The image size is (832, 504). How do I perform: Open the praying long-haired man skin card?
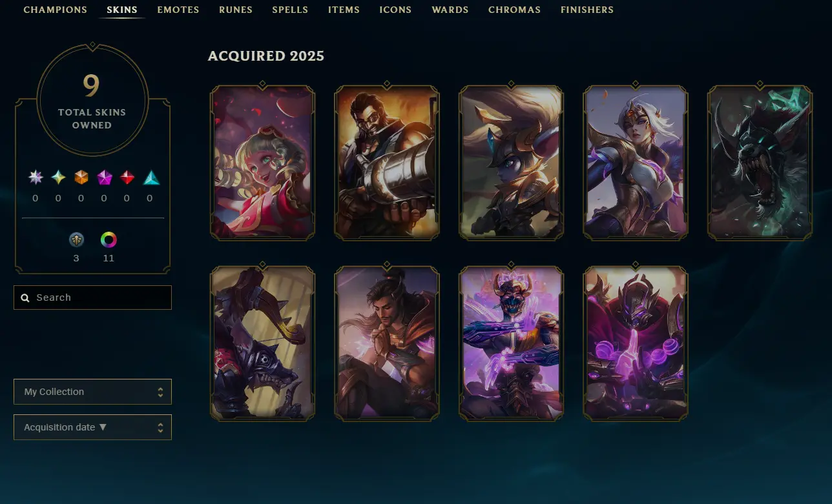(387, 343)
